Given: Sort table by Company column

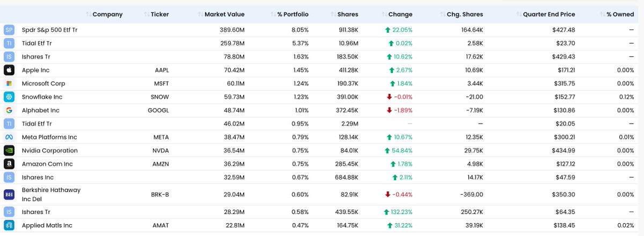Looking at the screenshot, I should (x=104, y=15).
